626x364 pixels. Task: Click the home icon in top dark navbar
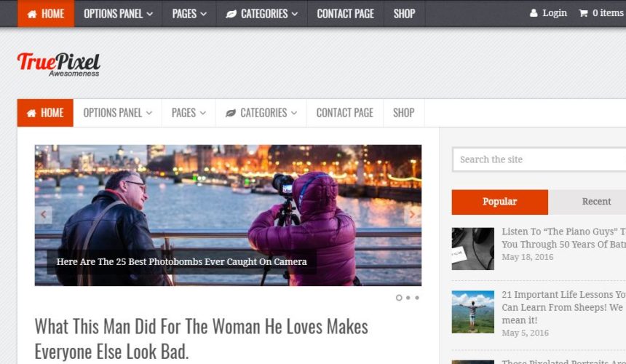click(x=32, y=14)
